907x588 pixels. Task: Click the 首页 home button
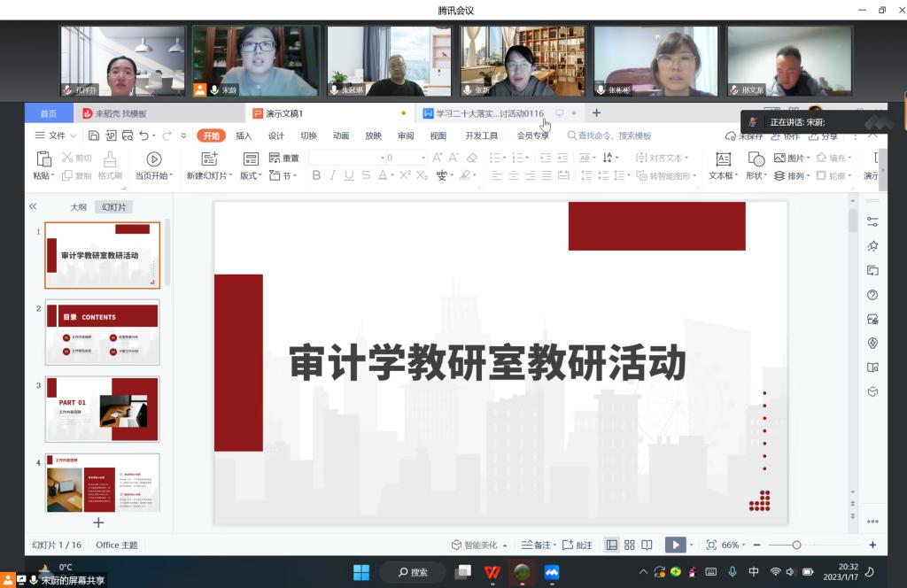49,113
